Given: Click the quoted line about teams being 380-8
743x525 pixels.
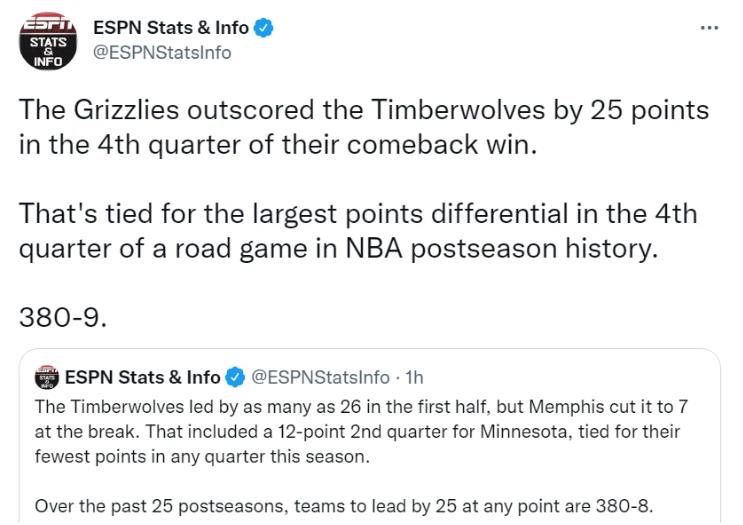Looking at the screenshot, I should coord(344,506).
